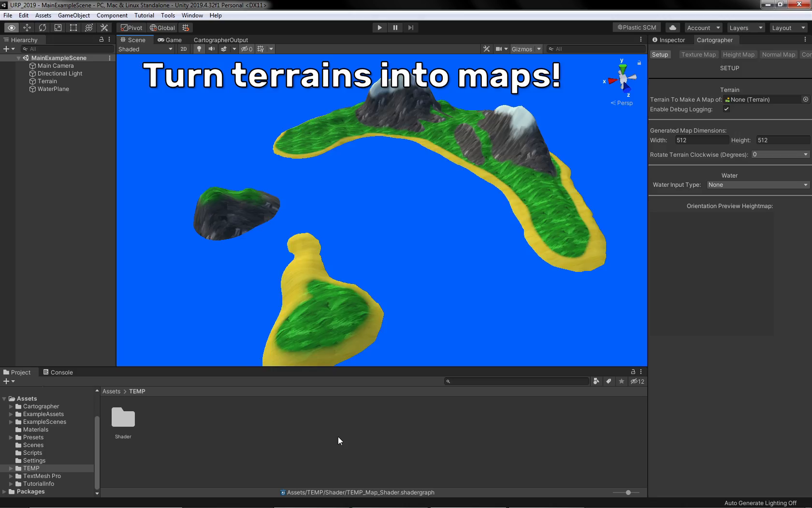
Task: Open Gizmos dropdown arrow
Action: coord(539,49)
